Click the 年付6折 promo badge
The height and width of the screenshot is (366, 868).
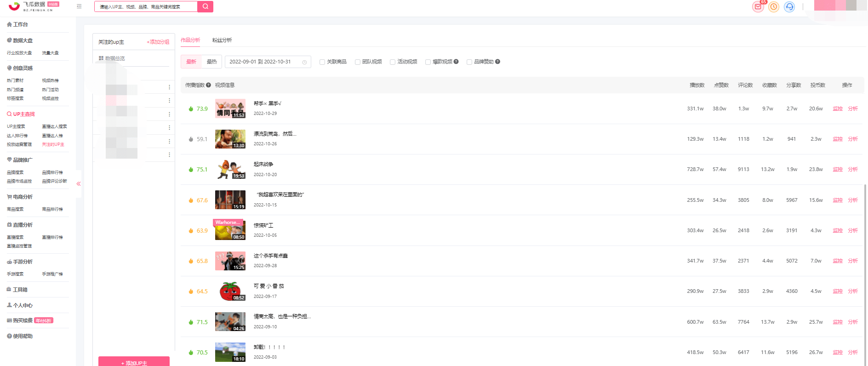44,320
